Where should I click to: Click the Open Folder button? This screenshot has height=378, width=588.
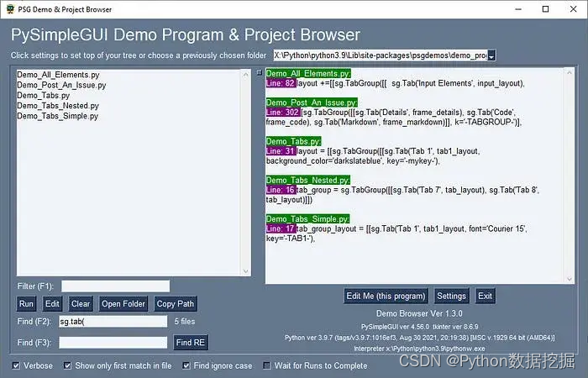click(123, 304)
